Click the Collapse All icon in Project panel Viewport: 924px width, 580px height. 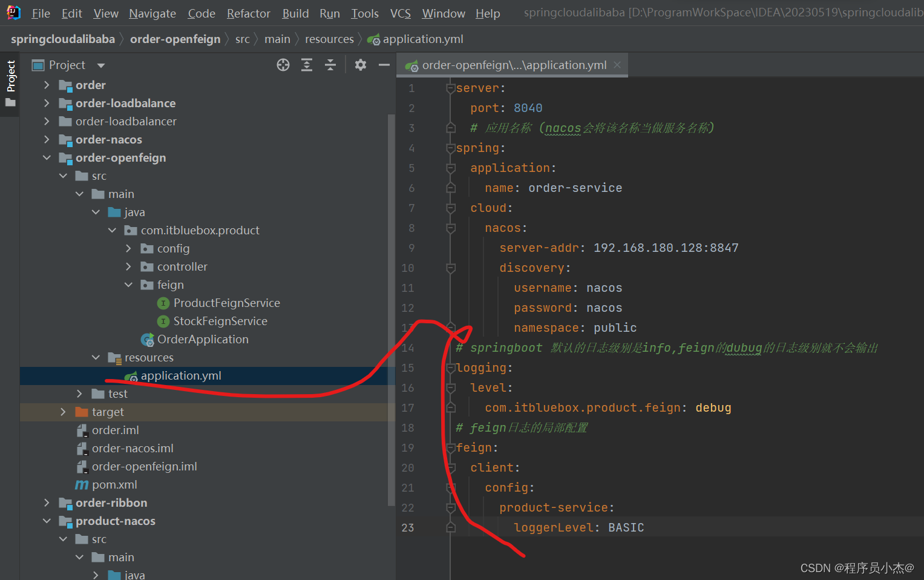click(330, 65)
